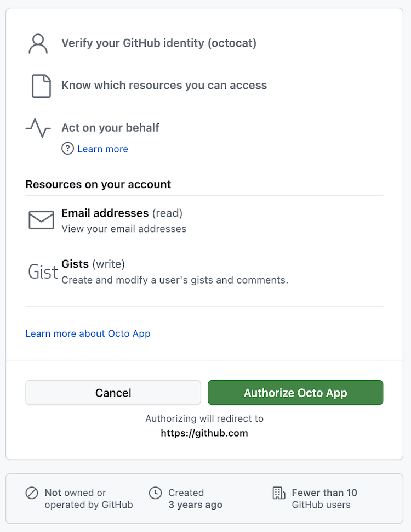
Task: Click the person identity icon next to octocat verification
Action: (37, 43)
